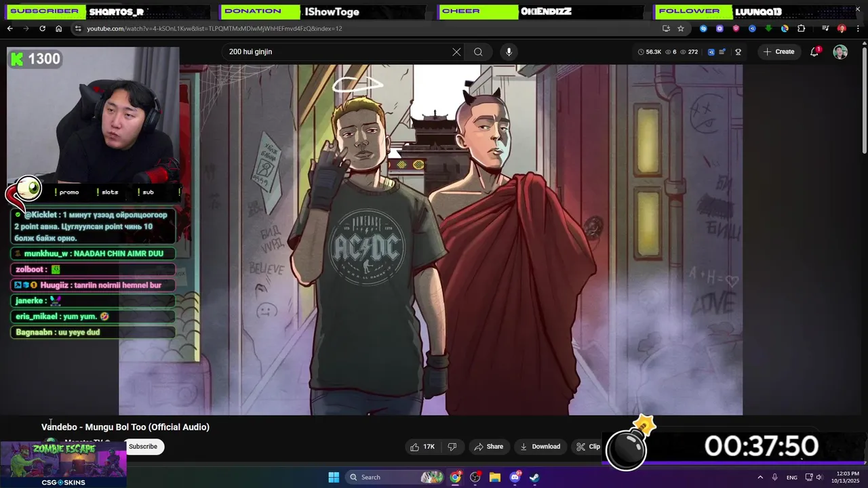This screenshot has height=488, width=868.
Task: Reload the YouTube page
Action: (42, 28)
